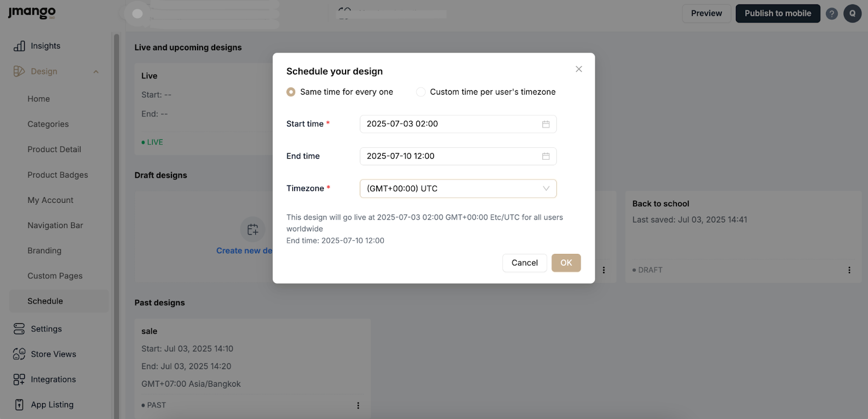
Task: Collapse the Design menu section
Action: click(x=96, y=72)
